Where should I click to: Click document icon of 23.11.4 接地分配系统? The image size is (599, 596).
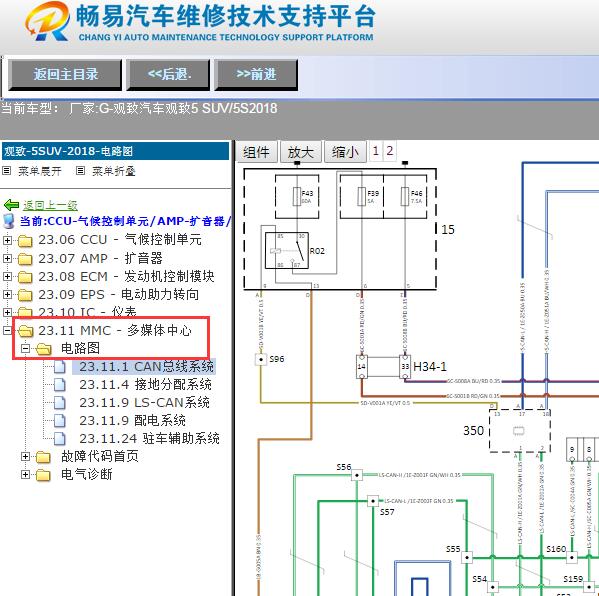click(x=60, y=385)
